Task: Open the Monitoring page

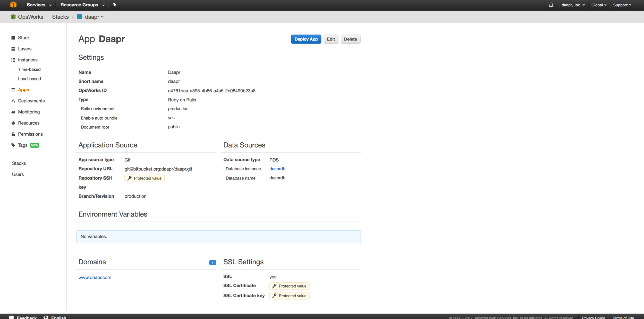Action: click(29, 112)
